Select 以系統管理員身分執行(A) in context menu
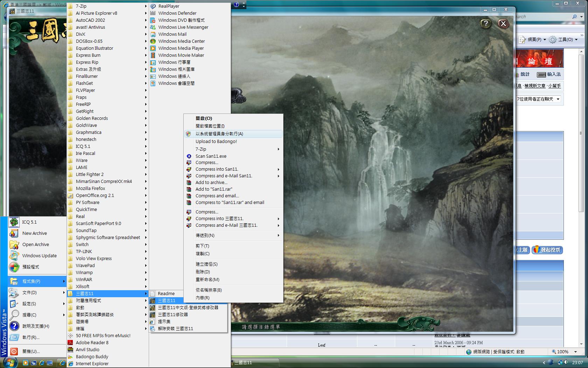This screenshot has height=368, width=588. (x=219, y=134)
